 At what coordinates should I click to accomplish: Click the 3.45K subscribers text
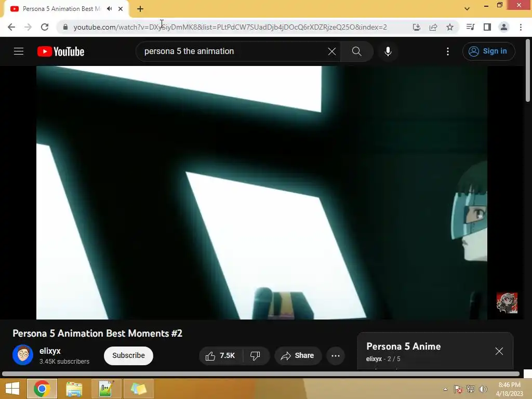coord(64,362)
